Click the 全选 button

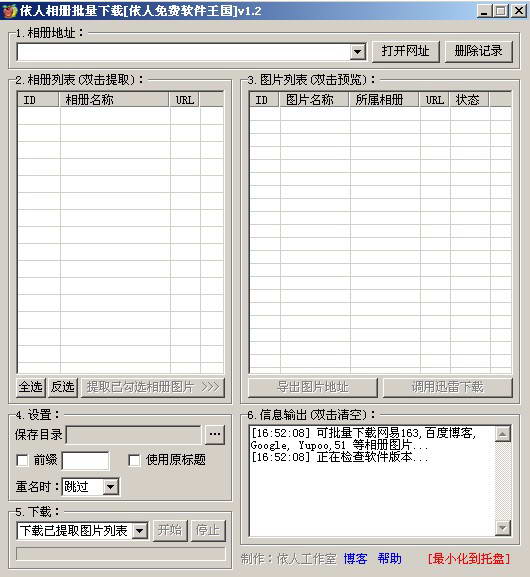[x=31, y=387]
